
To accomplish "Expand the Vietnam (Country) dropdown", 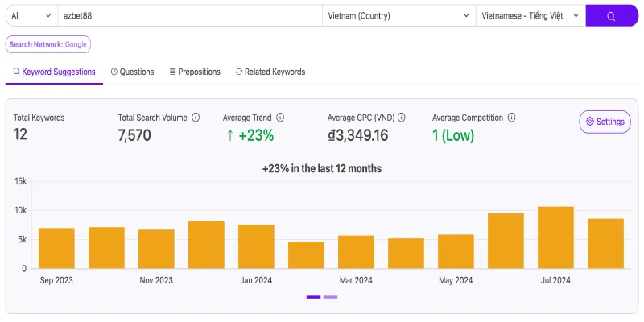I will (x=398, y=16).
